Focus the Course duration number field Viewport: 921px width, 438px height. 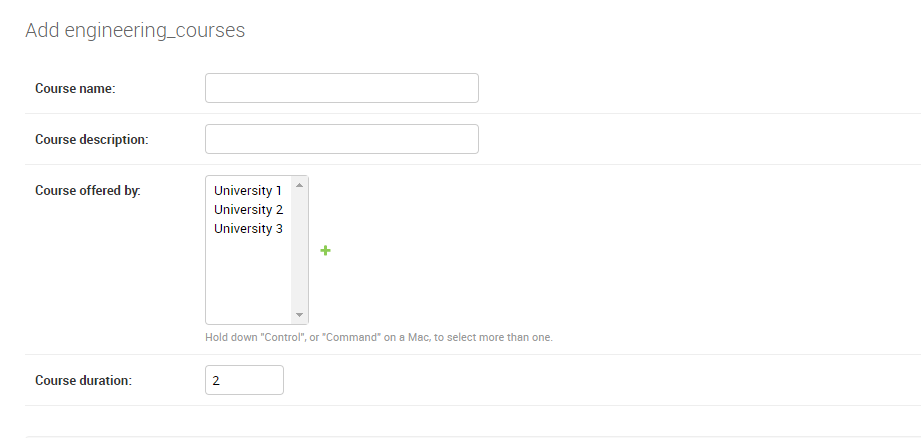(244, 381)
